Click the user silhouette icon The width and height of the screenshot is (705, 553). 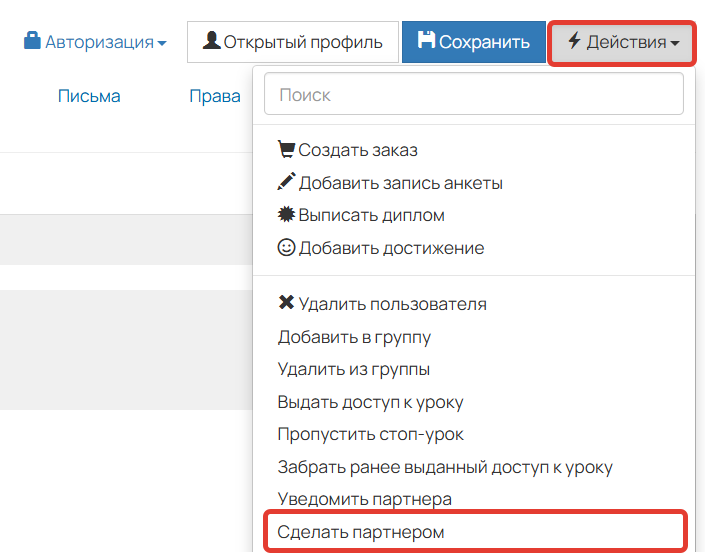tap(211, 40)
